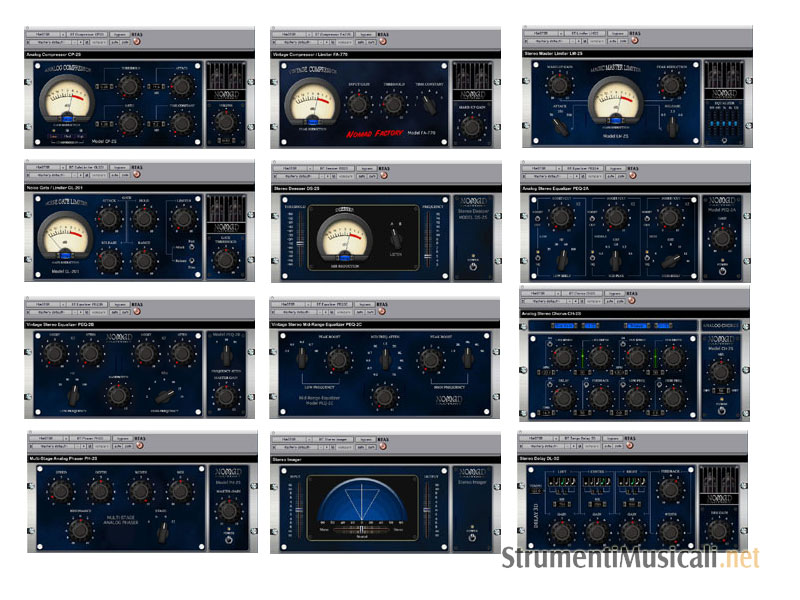This screenshot has height=600, width=800.
Task: Click the Threshold knob on Analog Compressor CP-2S
Action: pyautogui.click(x=130, y=87)
